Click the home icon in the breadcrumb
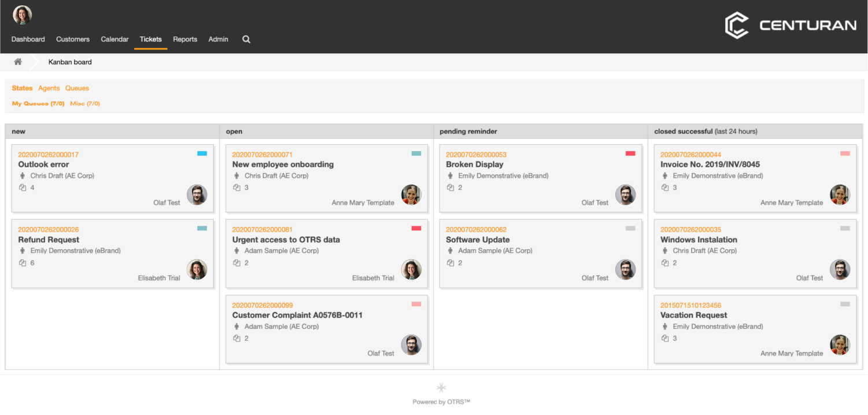Image resolution: width=868 pixels, height=415 pixels. [18, 61]
